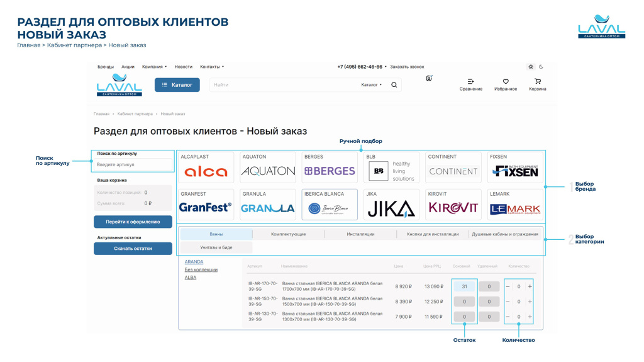This screenshot has width=644, height=362.
Task: Choose the FIXSEN brand logo
Action: [x=515, y=171]
